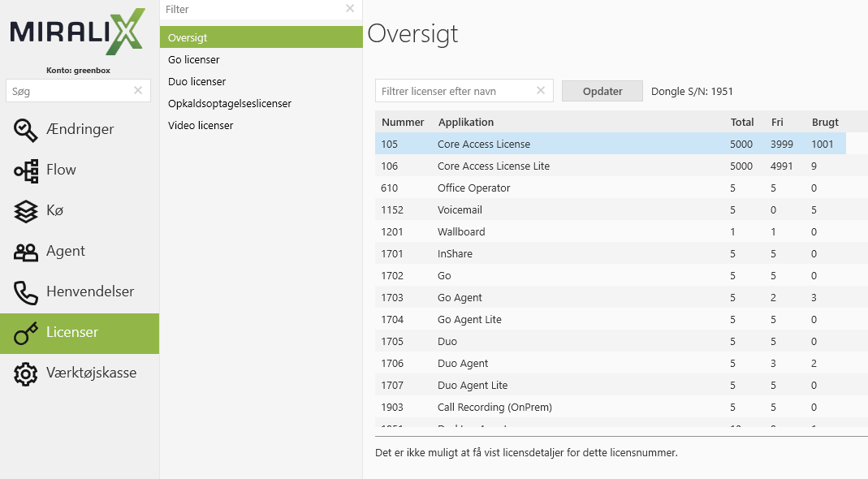Open the Agent section

coord(80,251)
